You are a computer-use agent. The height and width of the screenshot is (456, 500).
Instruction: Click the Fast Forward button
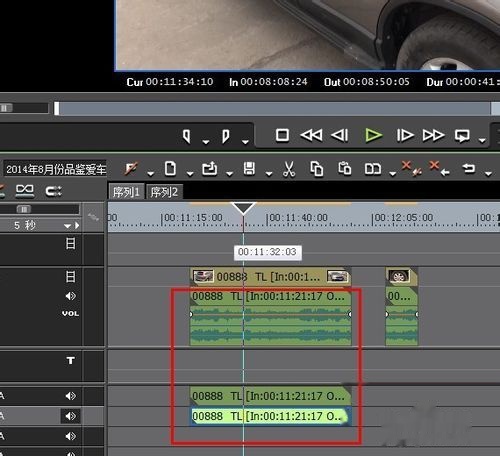[433, 135]
